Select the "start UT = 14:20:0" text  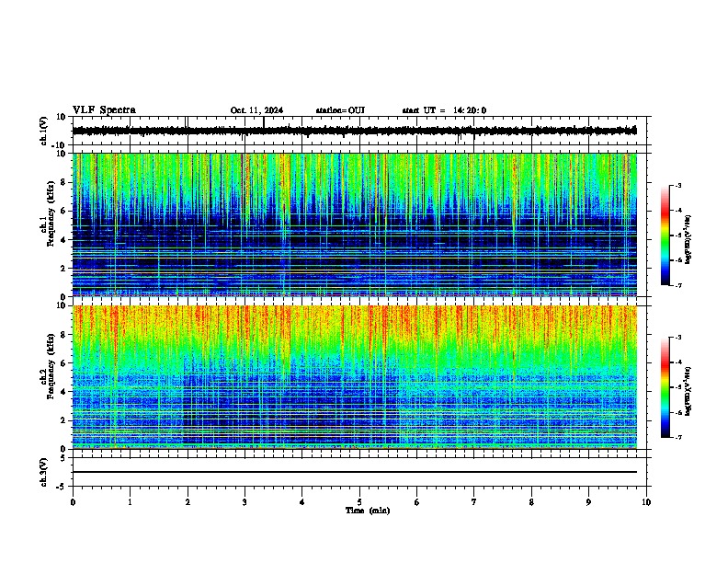click(444, 110)
